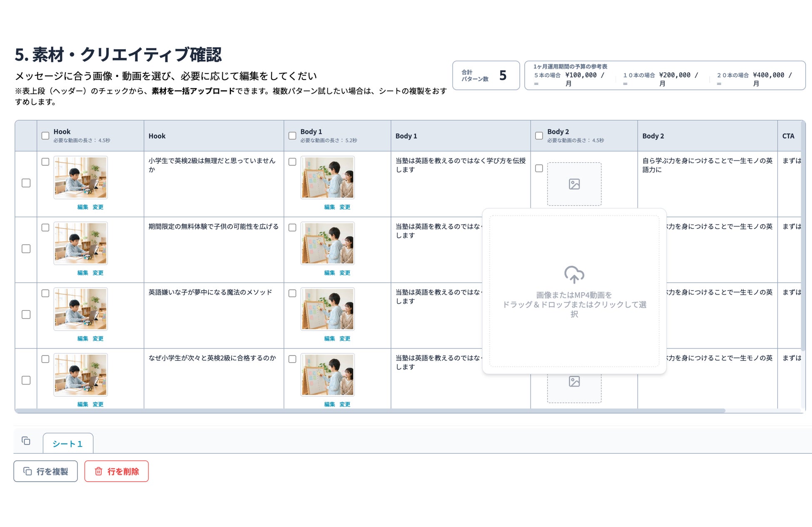Viewport: 812px width, 527px height.
Task: Switch to シート1 tab
Action: pos(67,444)
